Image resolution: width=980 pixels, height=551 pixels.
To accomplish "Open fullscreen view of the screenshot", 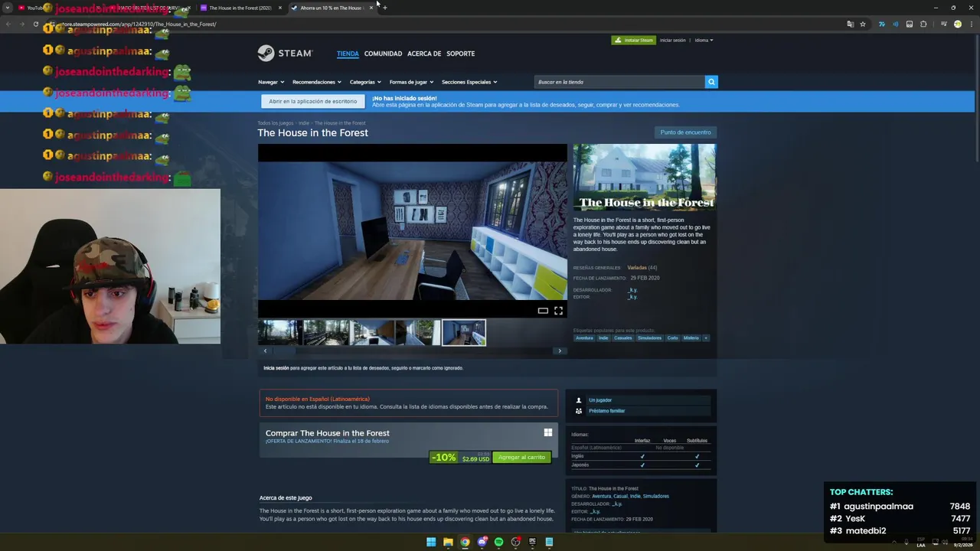I will point(558,311).
